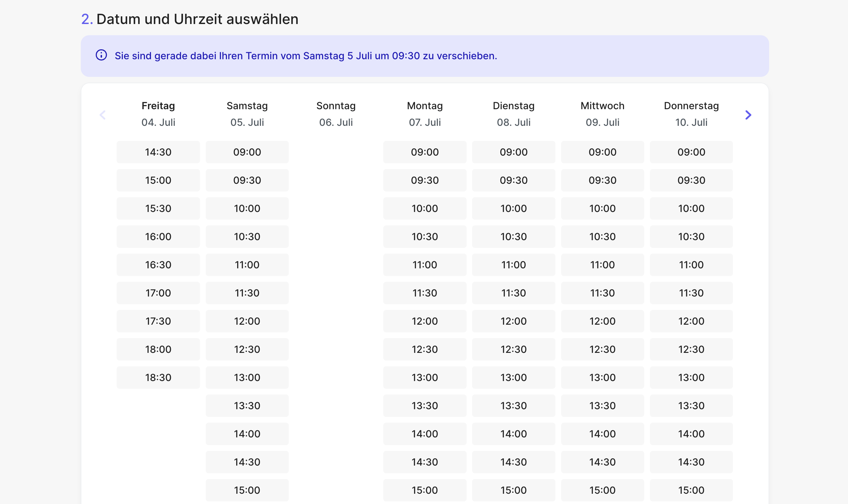
Task: Go to the previous week with the left arrow
Action: 103,115
